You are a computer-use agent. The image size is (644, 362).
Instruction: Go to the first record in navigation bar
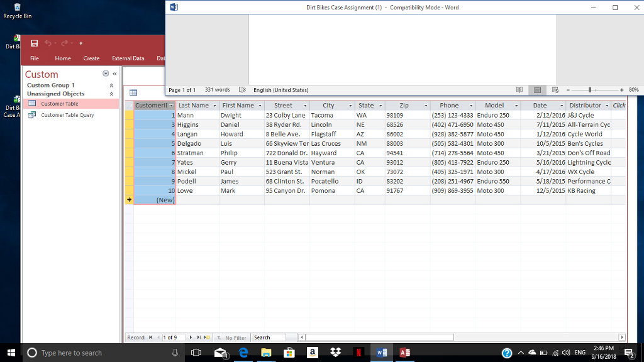pos(151,337)
